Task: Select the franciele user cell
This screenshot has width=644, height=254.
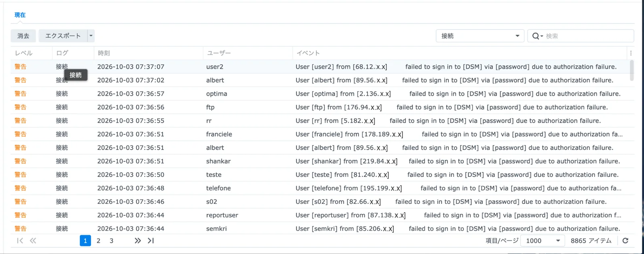Action: point(219,134)
